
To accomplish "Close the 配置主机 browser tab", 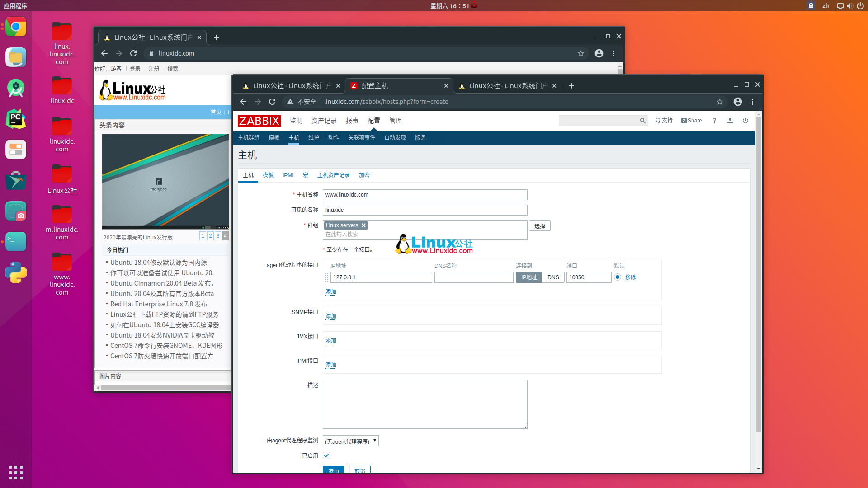I will 446,86.
